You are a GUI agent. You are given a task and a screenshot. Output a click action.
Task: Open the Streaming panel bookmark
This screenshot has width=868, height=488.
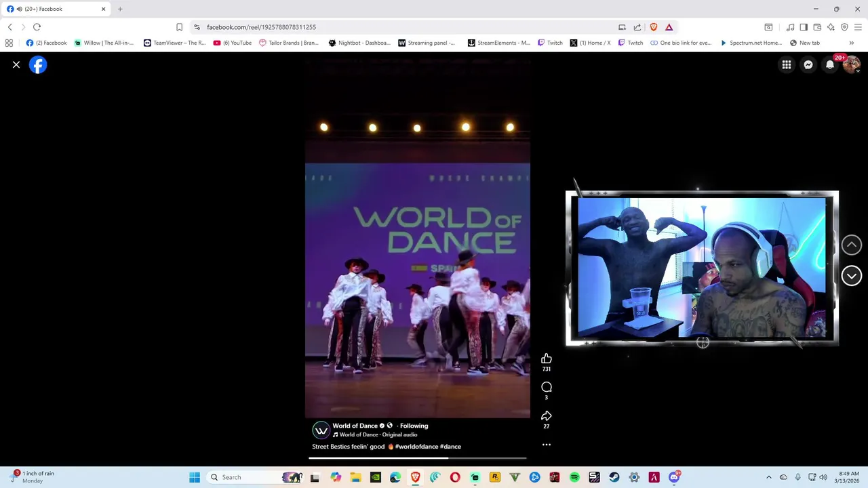pos(427,43)
